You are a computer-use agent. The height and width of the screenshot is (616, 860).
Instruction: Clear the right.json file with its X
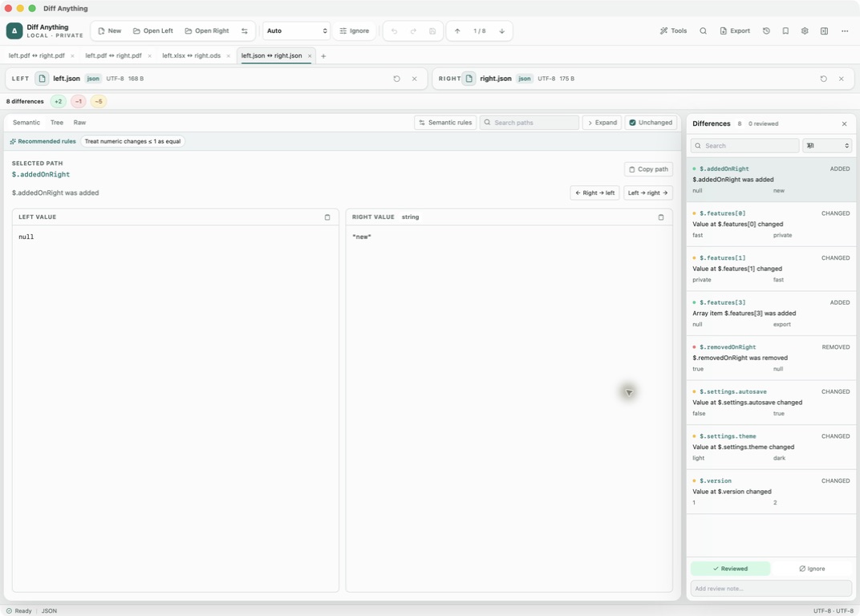(842, 79)
